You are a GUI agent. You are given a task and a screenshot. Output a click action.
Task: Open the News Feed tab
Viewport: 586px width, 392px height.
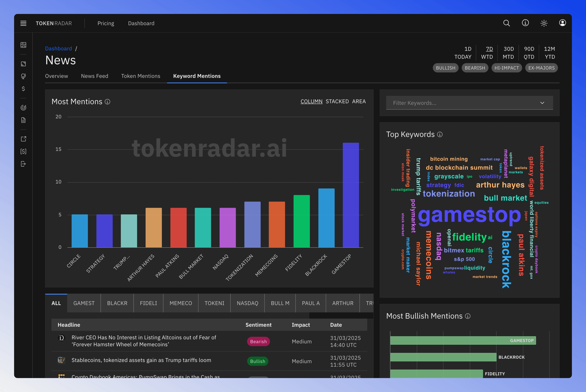click(94, 76)
